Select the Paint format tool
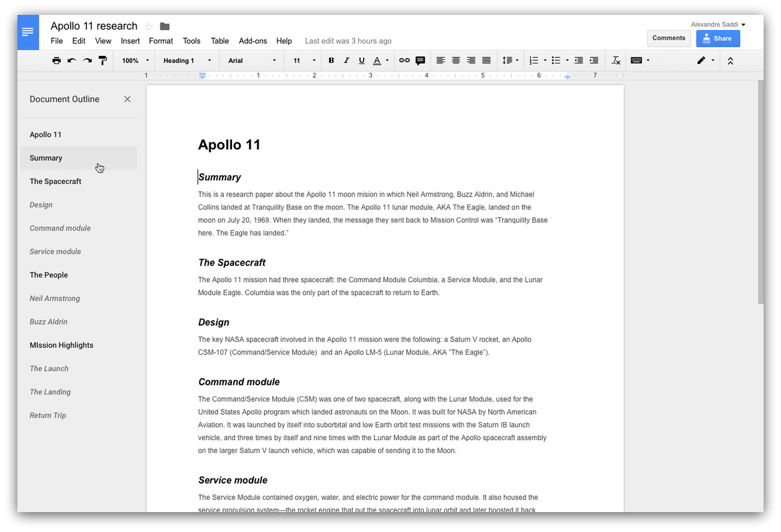781x532 pixels. click(x=103, y=60)
